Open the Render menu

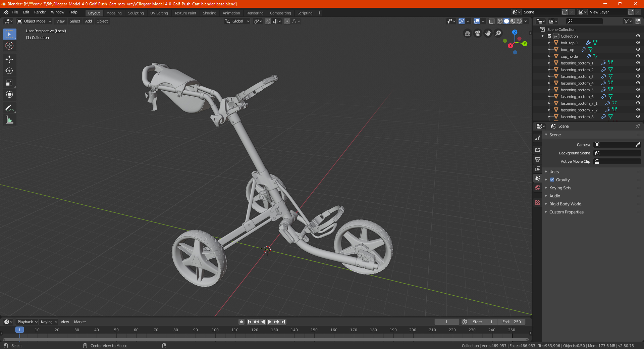pyautogui.click(x=40, y=12)
